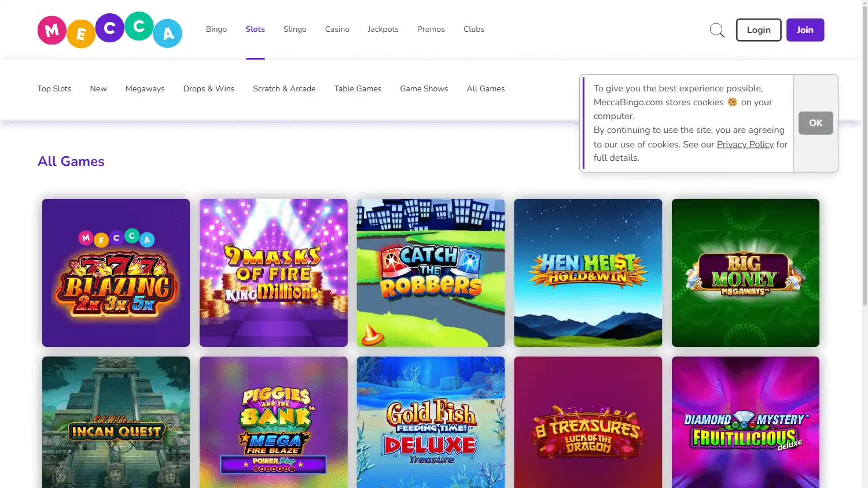Select the Slots navigation tab
Viewport: 868px width, 488px height.
(x=255, y=29)
